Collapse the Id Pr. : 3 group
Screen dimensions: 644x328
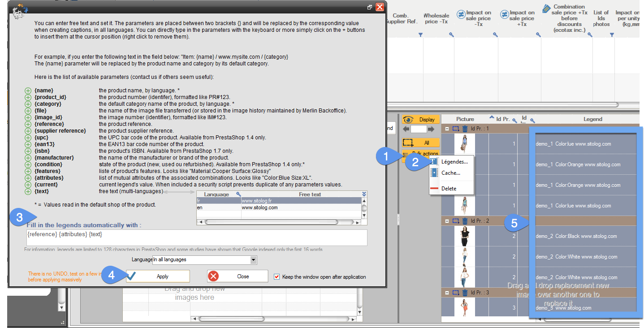[x=447, y=293]
